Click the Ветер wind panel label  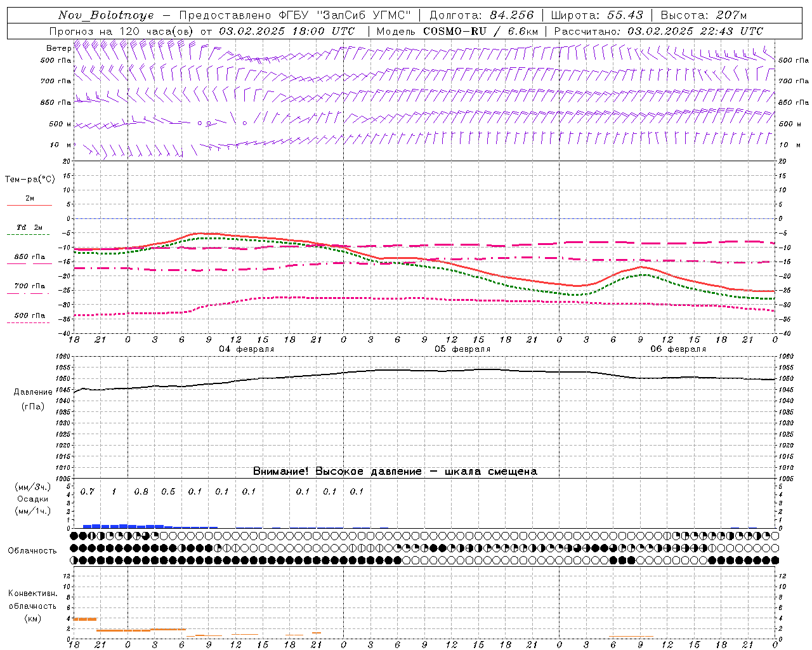coord(58,48)
